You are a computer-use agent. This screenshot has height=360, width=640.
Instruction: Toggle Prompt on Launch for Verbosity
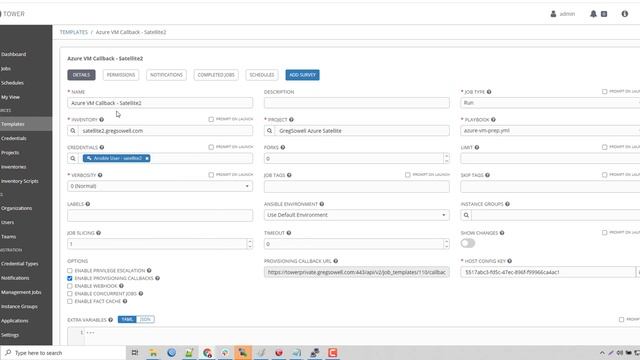pos(211,175)
